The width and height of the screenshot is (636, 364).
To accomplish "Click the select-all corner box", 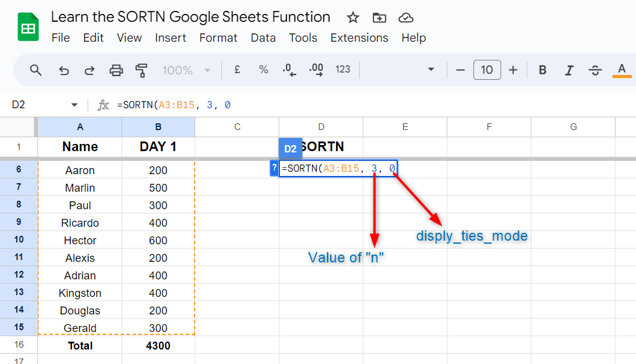I will tap(17, 127).
